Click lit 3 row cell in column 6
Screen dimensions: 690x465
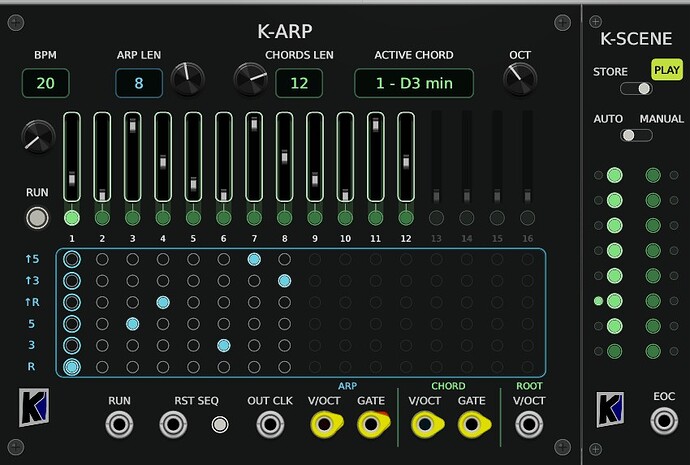224,345
